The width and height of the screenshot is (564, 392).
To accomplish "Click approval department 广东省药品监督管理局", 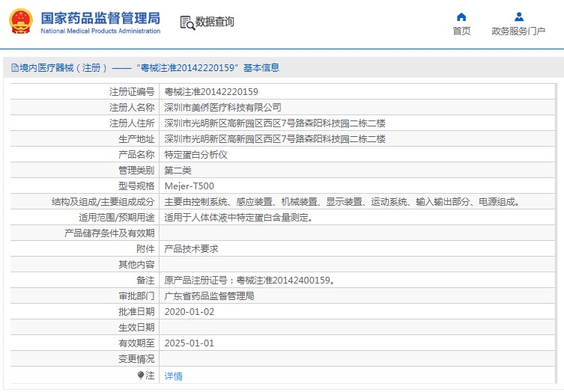I will 209,296.
